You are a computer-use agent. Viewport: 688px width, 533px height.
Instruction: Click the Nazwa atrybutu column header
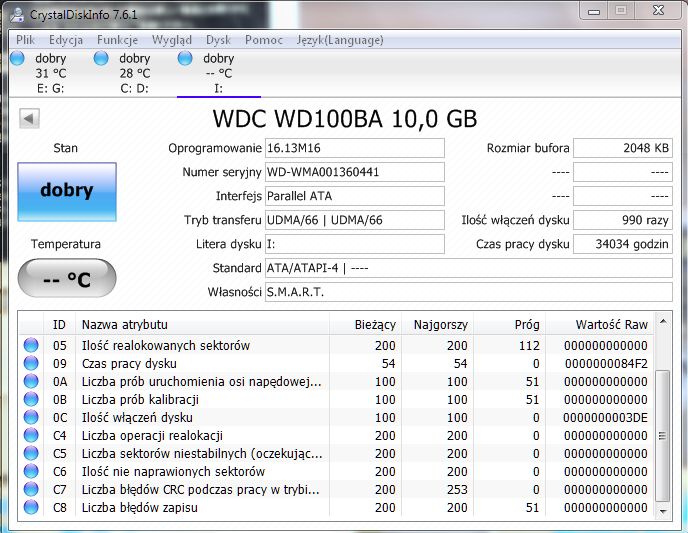point(202,325)
